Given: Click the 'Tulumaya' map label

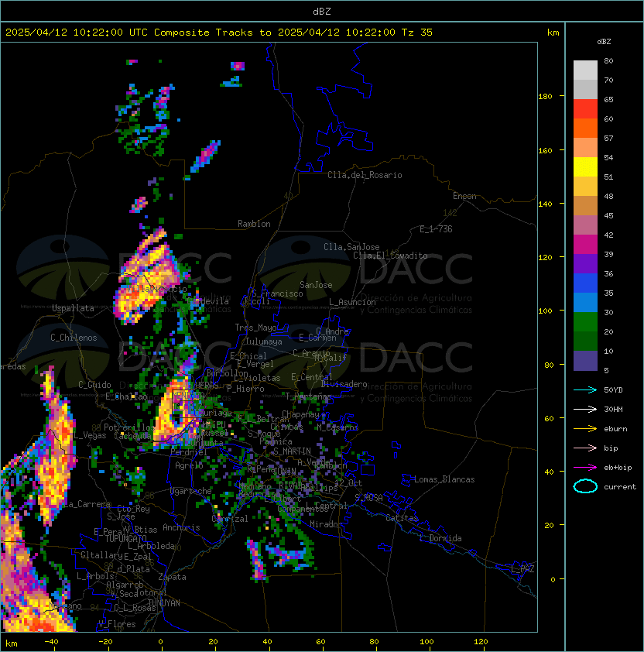Looking at the screenshot, I should 264,341.
